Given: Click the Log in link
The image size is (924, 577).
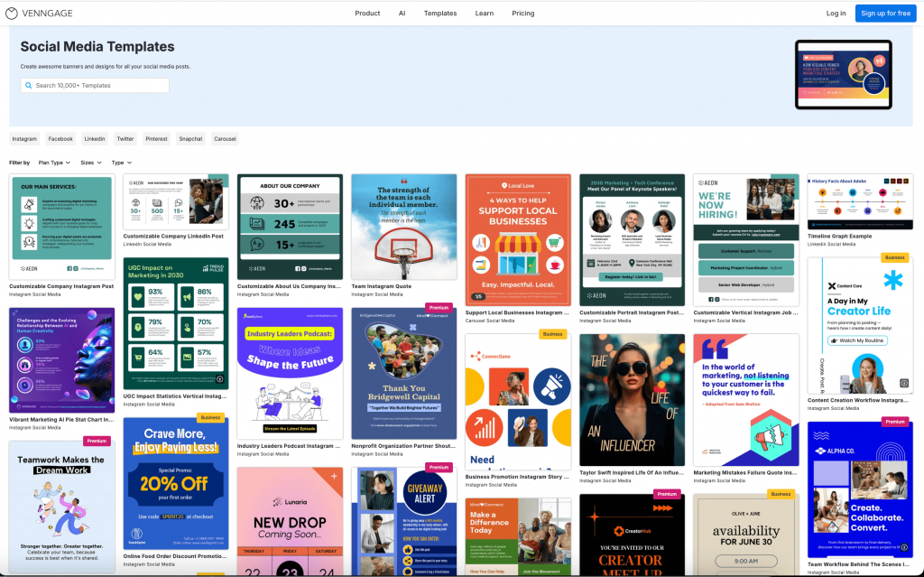Looking at the screenshot, I should [836, 14].
